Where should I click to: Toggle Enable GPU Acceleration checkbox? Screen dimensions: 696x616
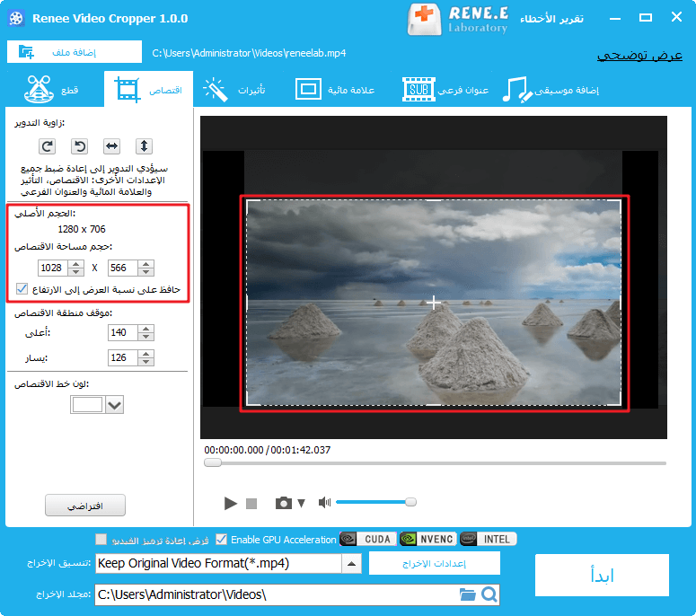click(221, 539)
